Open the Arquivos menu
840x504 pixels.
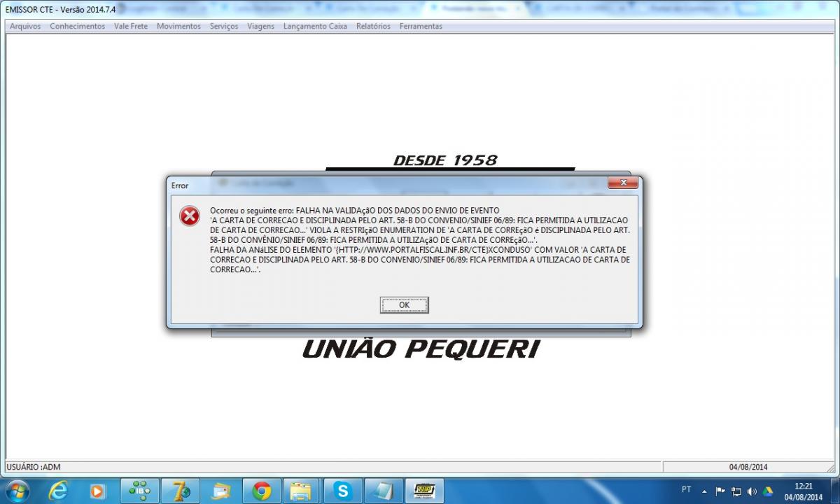coord(25,26)
